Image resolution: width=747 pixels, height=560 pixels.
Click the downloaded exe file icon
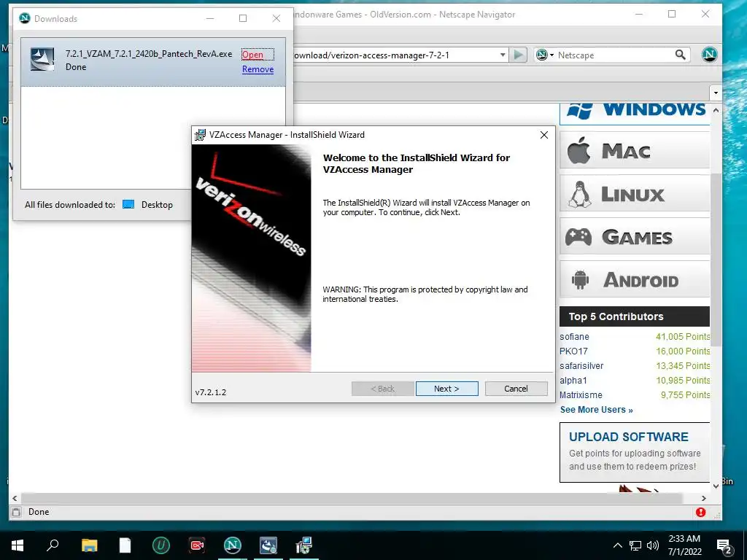pos(42,60)
